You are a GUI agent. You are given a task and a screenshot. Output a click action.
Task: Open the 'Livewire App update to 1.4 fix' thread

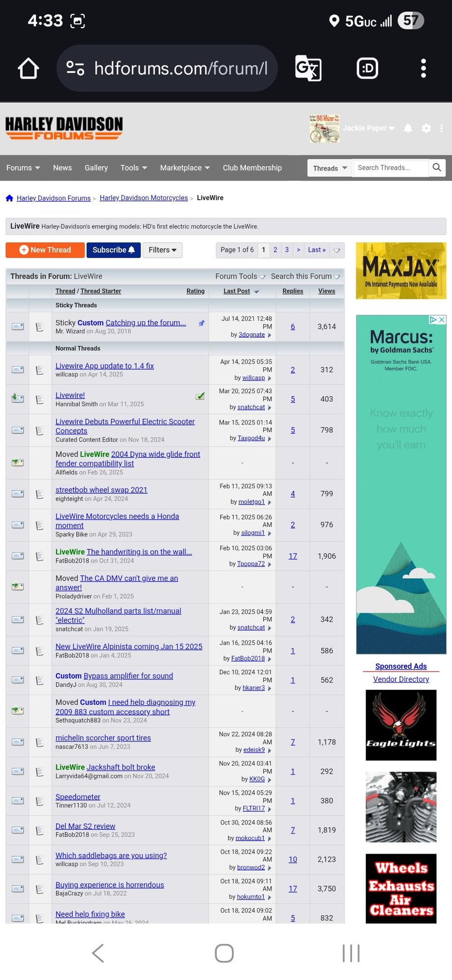point(105,366)
